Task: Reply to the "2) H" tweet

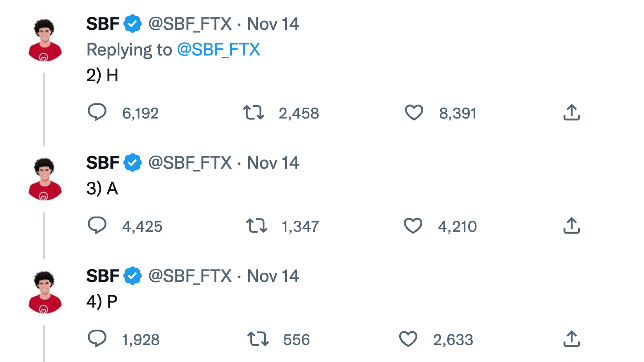Action: [97, 112]
